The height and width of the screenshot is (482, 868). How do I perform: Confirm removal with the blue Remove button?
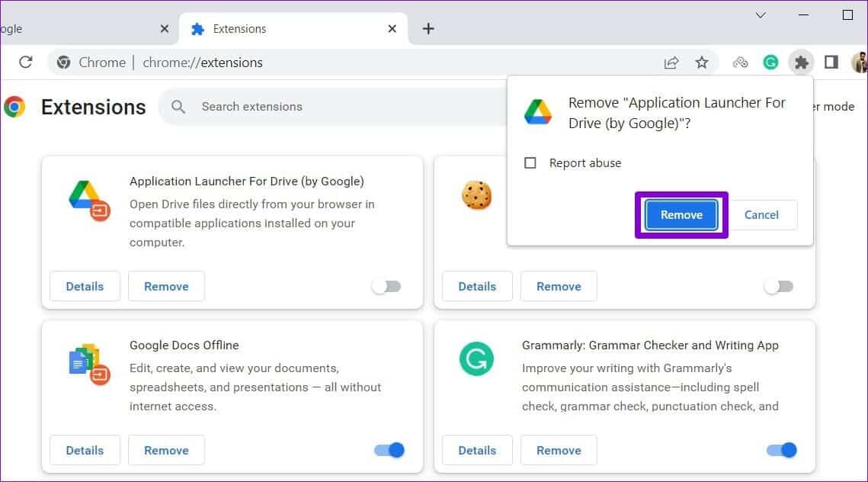pos(681,215)
